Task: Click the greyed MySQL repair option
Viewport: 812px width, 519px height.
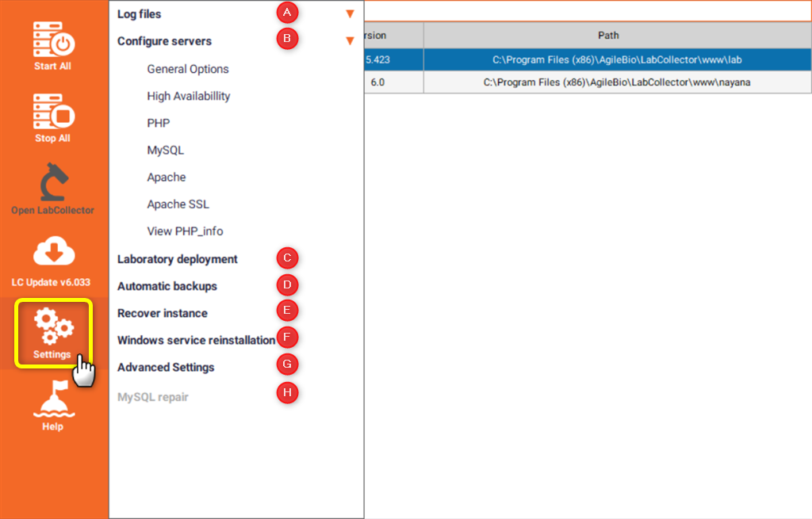Action: pos(153,397)
